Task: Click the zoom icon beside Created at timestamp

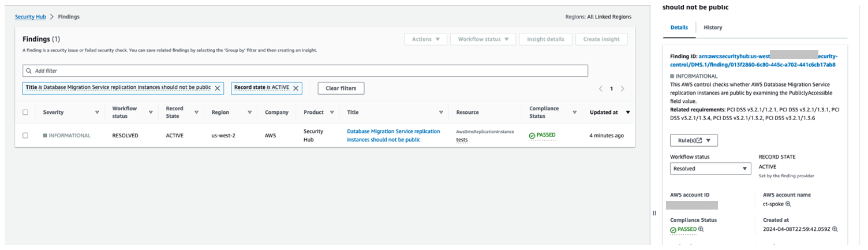Action: pos(835,229)
